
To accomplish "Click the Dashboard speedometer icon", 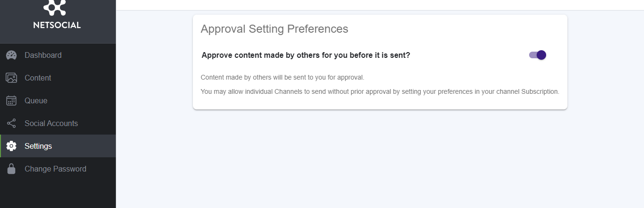I will pyautogui.click(x=11, y=55).
